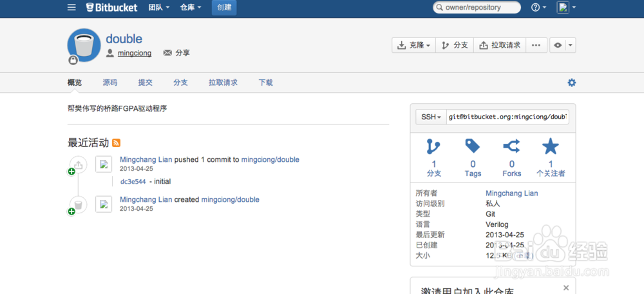
Task: Open the user avatar menu
Action: click(x=566, y=7)
